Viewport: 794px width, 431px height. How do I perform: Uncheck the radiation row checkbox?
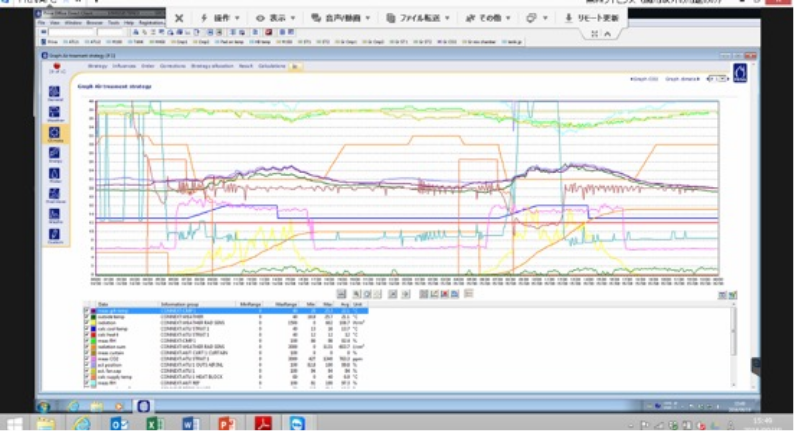[x=86, y=323]
